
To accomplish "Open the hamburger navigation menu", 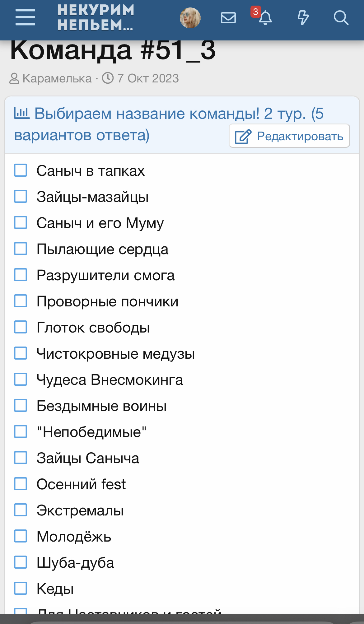I will pyautogui.click(x=25, y=17).
